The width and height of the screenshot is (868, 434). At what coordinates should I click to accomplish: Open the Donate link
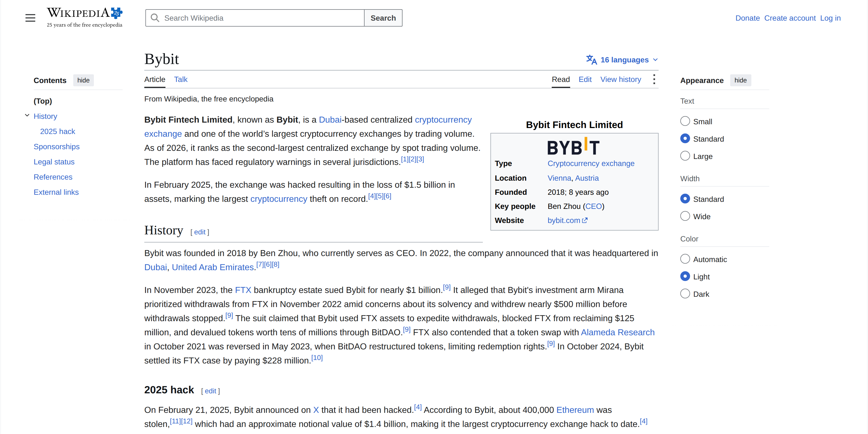click(x=747, y=18)
